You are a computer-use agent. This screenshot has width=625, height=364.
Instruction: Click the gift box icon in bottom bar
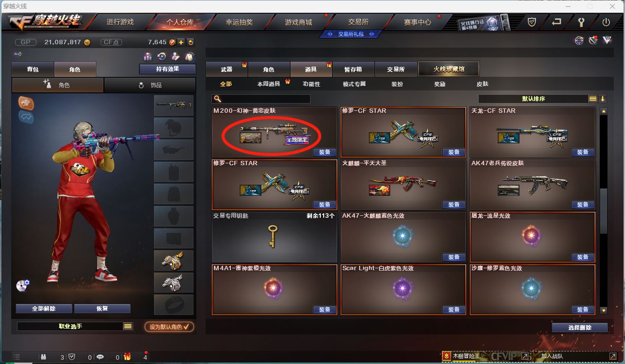coord(127,357)
